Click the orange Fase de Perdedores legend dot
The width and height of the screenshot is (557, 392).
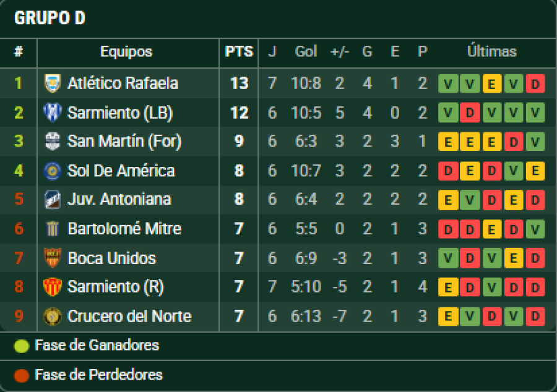22,375
